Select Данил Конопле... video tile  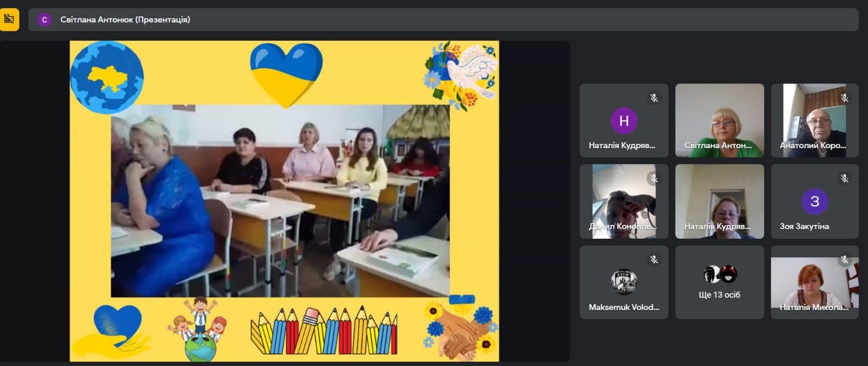click(624, 201)
